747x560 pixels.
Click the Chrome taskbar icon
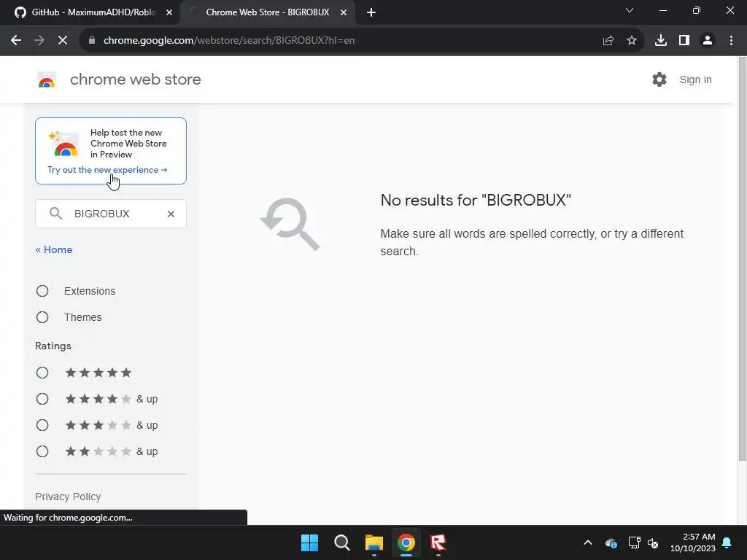[x=406, y=542]
